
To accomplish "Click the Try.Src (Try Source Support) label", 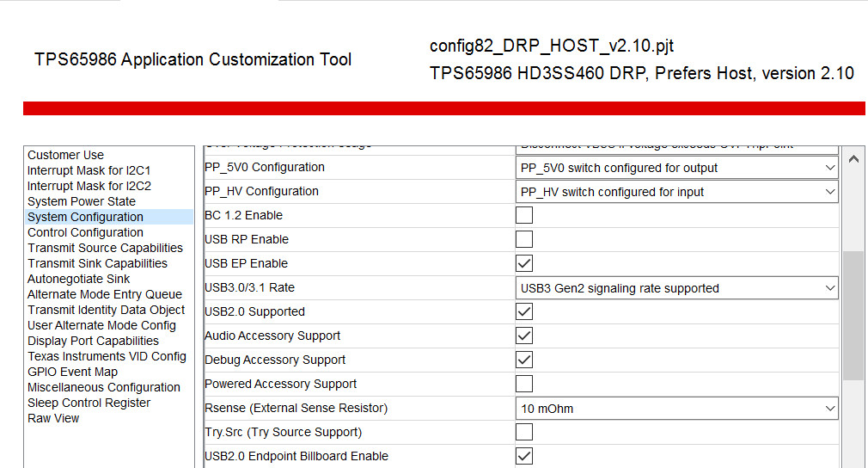I will tap(284, 432).
